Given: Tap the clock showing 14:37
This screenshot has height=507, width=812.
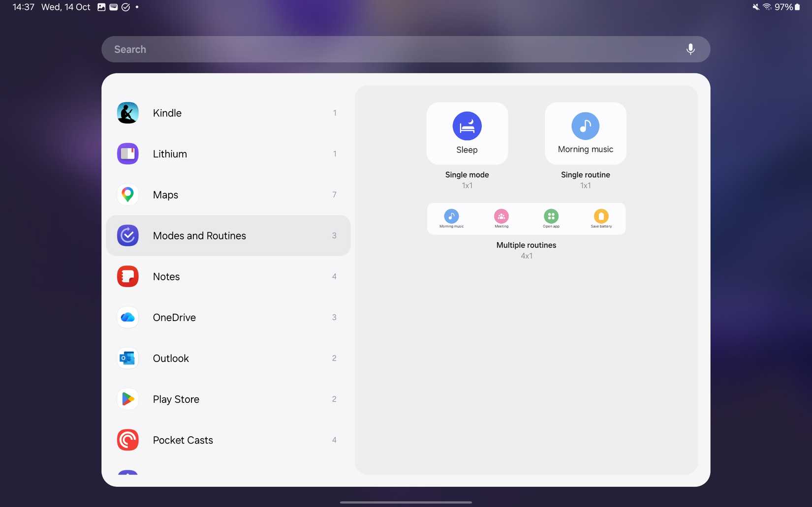Looking at the screenshot, I should tap(23, 7).
